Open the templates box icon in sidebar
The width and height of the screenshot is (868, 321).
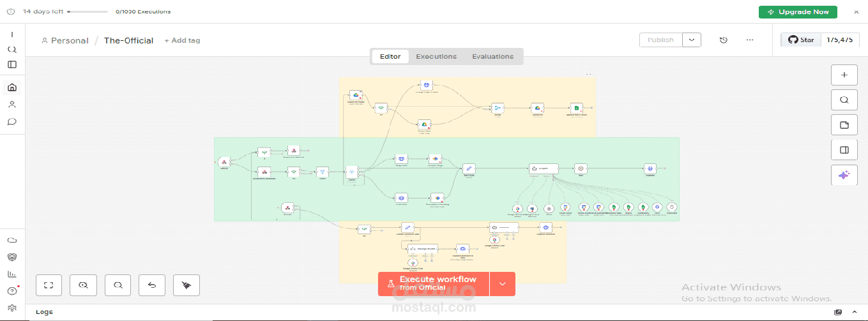(12, 257)
